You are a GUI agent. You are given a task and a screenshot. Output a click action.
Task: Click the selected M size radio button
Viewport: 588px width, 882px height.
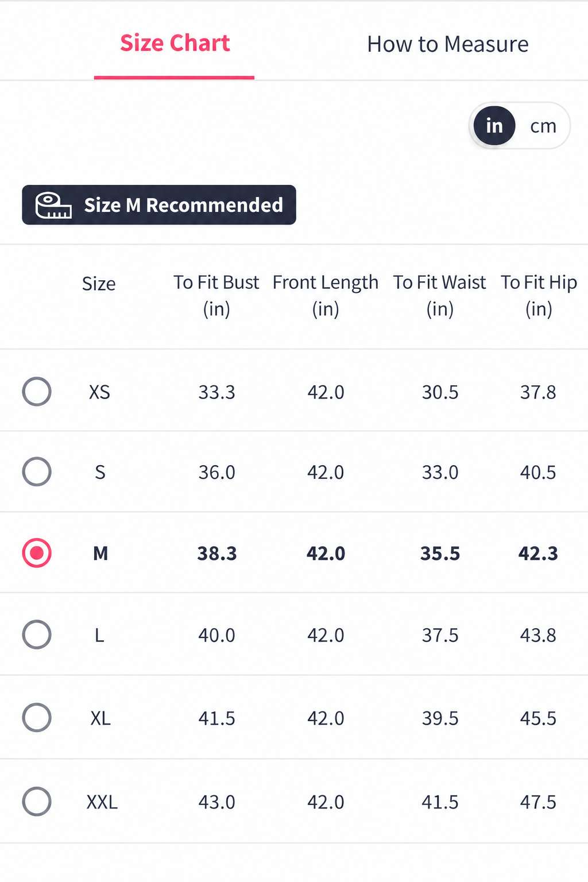pyautogui.click(x=37, y=553)
